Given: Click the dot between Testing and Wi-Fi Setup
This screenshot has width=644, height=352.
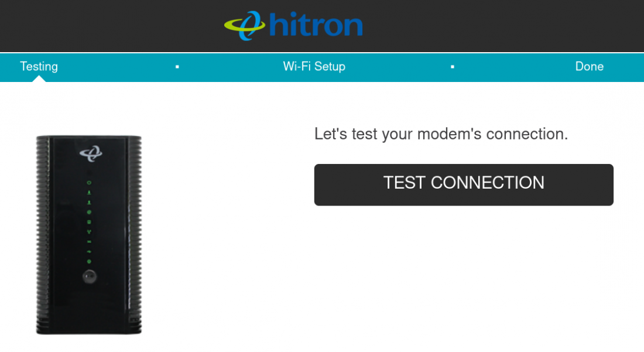Looking at the screenshot, I should pyautogui.click(x=177, y=67).
